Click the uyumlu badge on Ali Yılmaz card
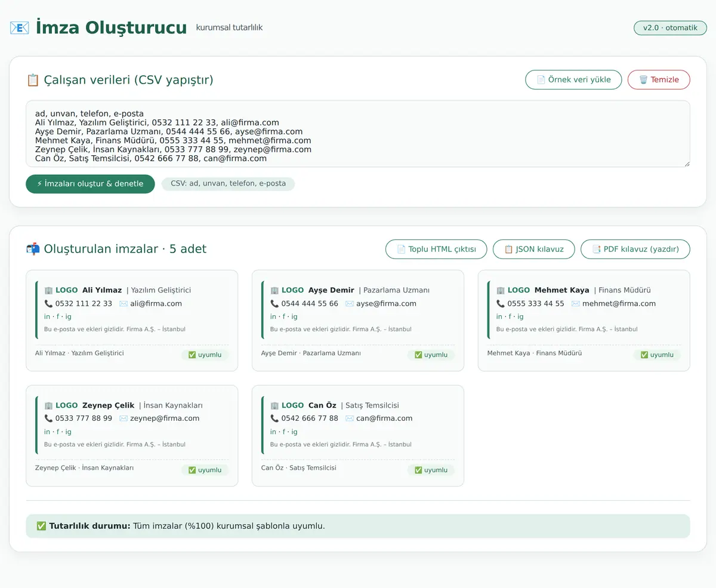Image resolution: width=716 pixels, height=588 pixels. [205, 355]
